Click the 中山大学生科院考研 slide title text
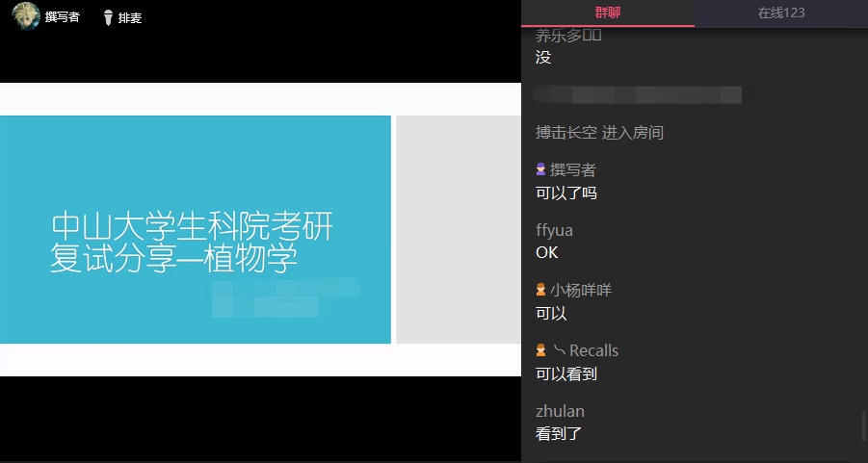 (192, 227)
